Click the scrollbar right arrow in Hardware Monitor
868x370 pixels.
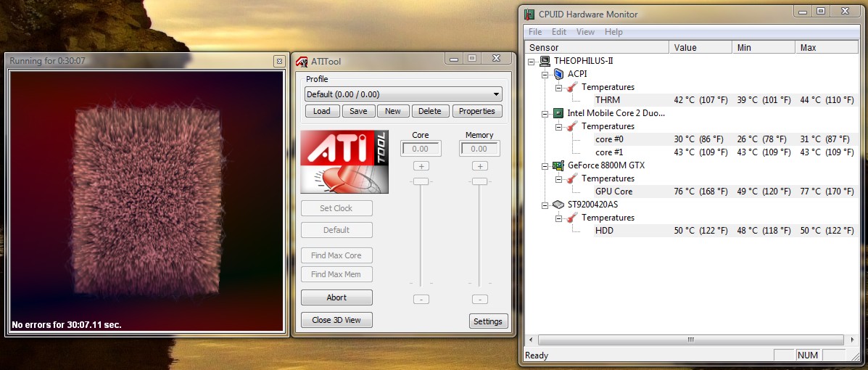click(x=853, y=340)
